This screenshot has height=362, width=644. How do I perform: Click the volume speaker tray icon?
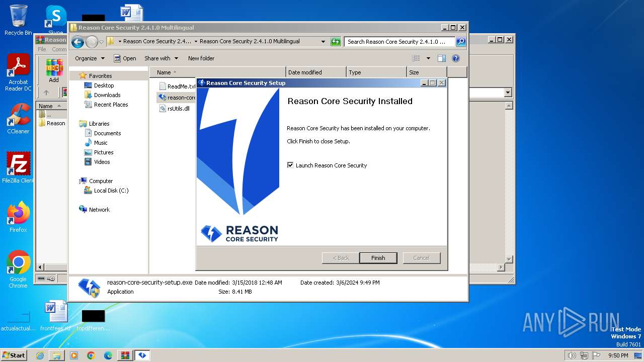point(572,355)
